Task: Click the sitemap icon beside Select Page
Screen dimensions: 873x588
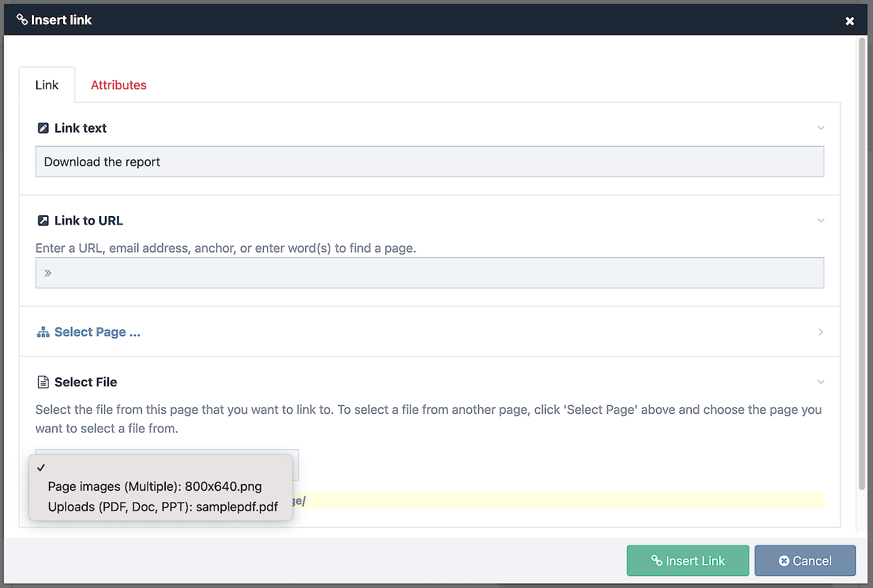Action: pos(43,332)
